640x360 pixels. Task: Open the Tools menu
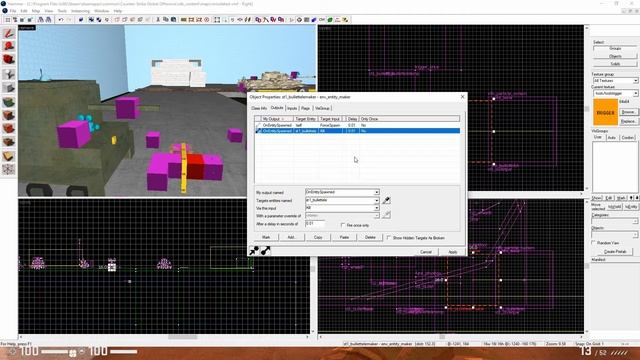62,11
